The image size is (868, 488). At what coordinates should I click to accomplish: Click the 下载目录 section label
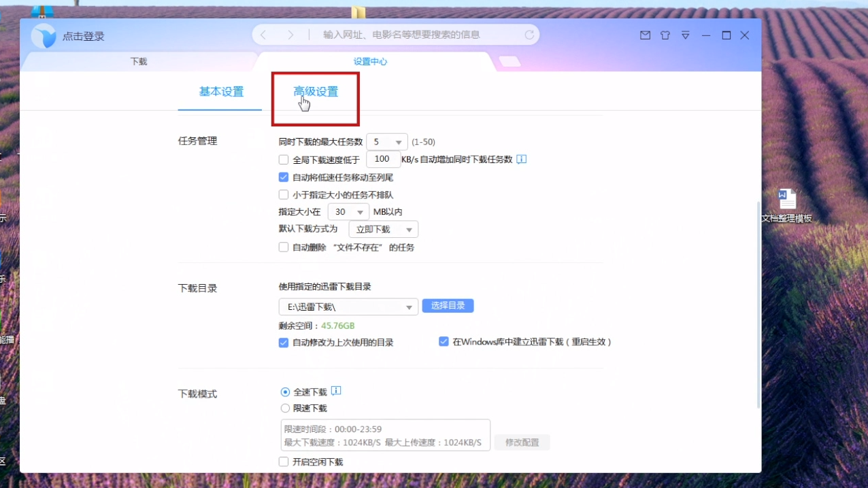197,288
